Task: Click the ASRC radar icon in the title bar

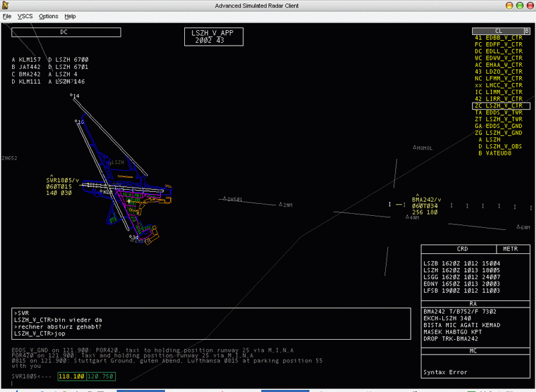Action: (x=5, y=5)
